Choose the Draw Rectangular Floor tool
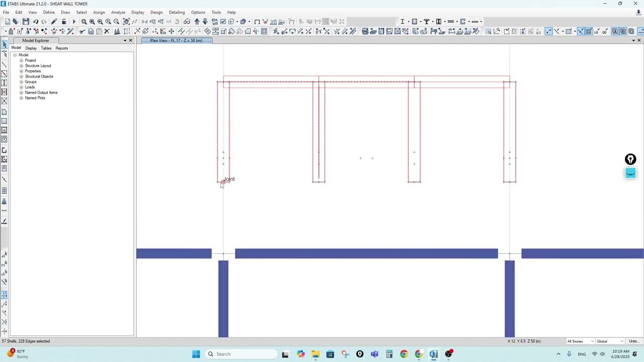The height and width of the screenshot is (362, 644). pos(5,121)
